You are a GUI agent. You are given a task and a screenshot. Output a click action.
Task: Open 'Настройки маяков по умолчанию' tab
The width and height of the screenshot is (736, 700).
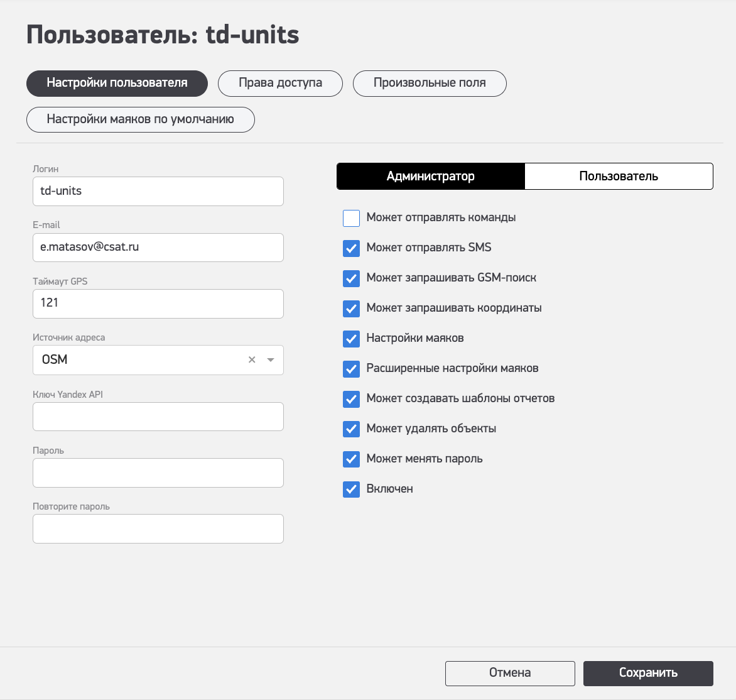point(140,120)
